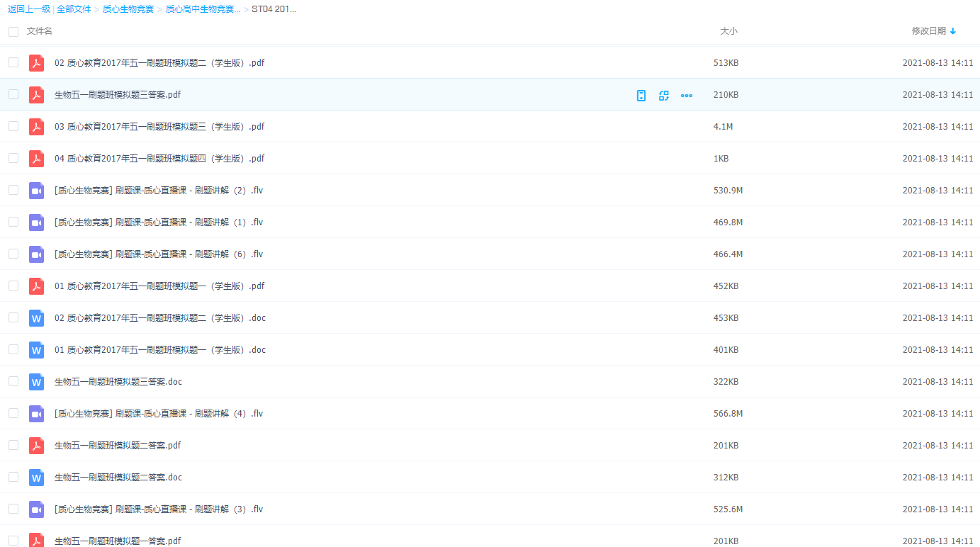Image resolution: width=980 pixels, height=547 pixels.
Task: Toggle the select-all checkbox in header
Action: (13, 32)
